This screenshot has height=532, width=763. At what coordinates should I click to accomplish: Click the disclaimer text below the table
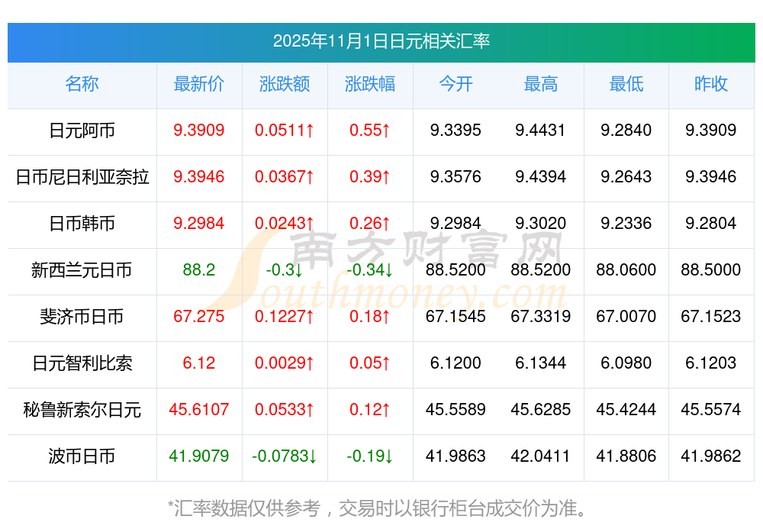tap(381, 508)
